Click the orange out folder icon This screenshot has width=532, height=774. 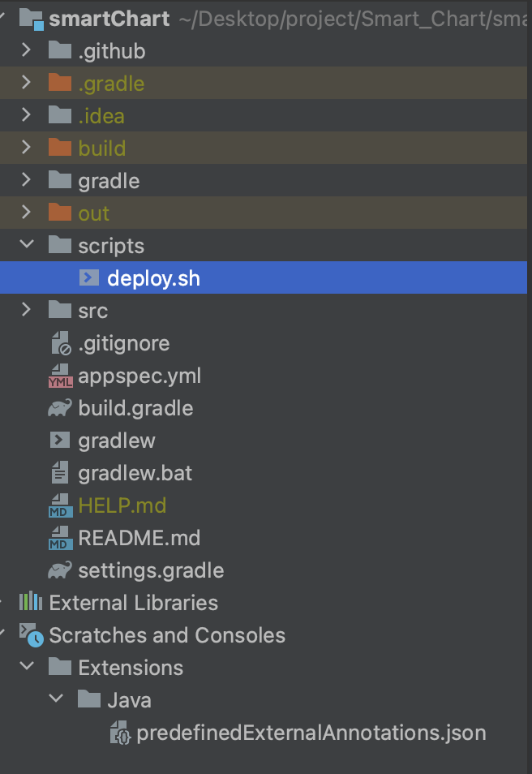[x=60, y=213]
